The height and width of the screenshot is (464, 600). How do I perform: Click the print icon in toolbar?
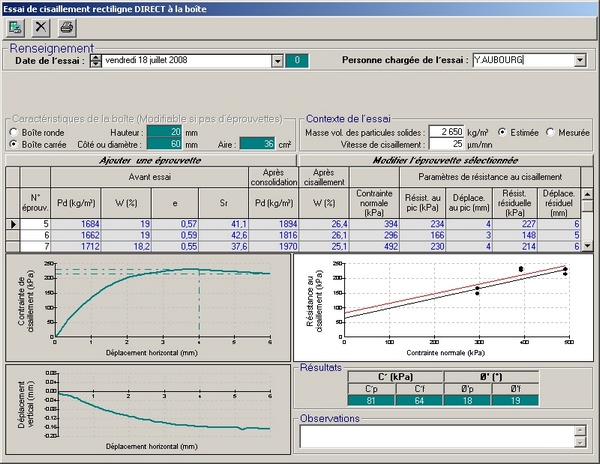[x=66, y=28]
